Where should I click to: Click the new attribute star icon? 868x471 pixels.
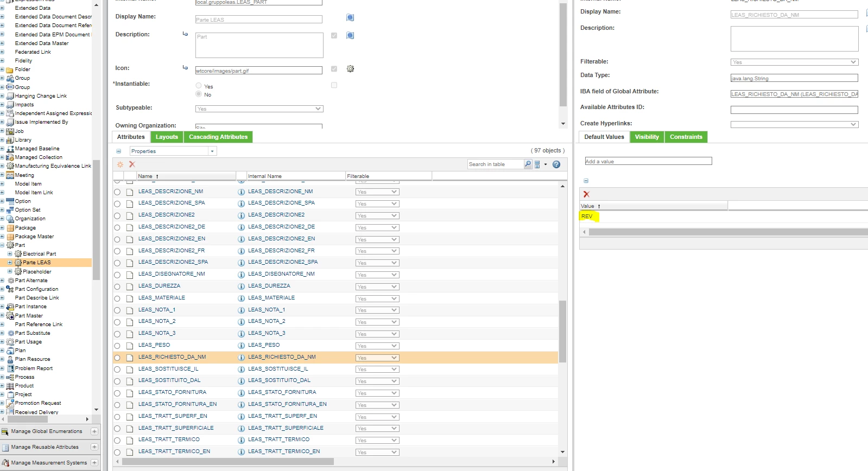coord(120,164)
